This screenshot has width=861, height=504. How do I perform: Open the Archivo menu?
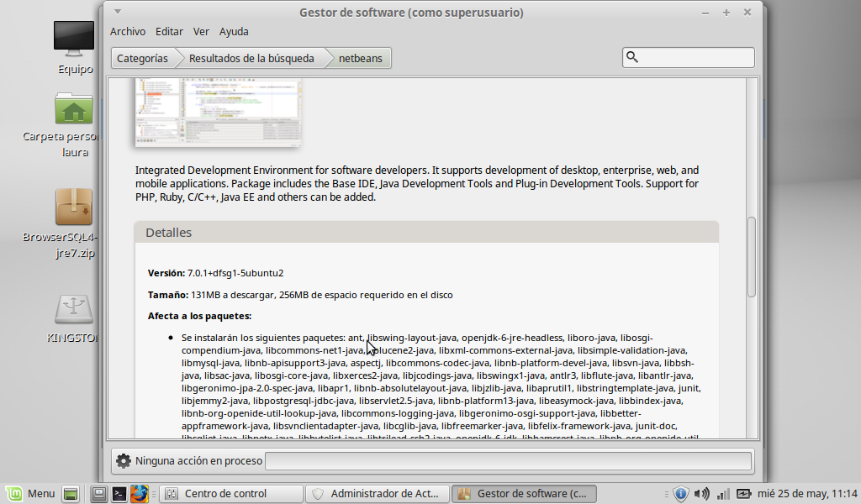pos(128,31)
